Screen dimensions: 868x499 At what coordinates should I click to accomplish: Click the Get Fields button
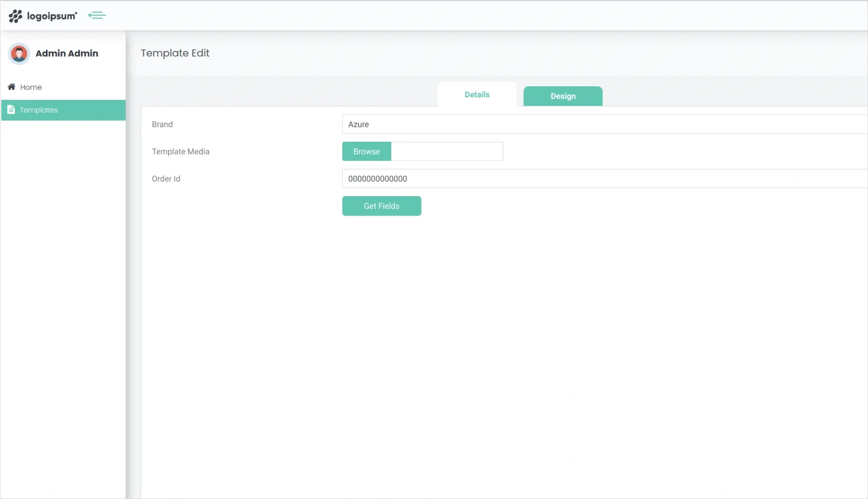382,206
